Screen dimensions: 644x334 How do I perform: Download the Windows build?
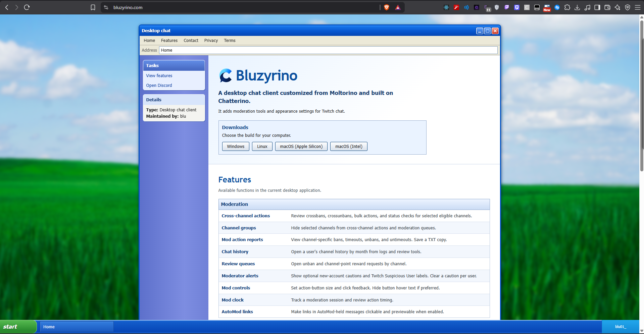236,147
